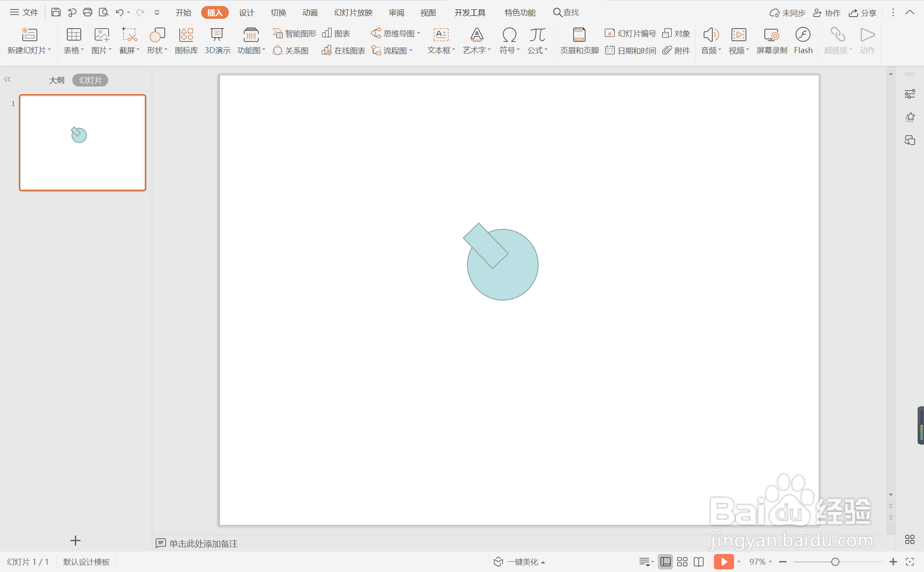This screenshot has height=572, width=924.
Task: Click the Save icon in quick access toolbar
Action: tap(56, 12)
